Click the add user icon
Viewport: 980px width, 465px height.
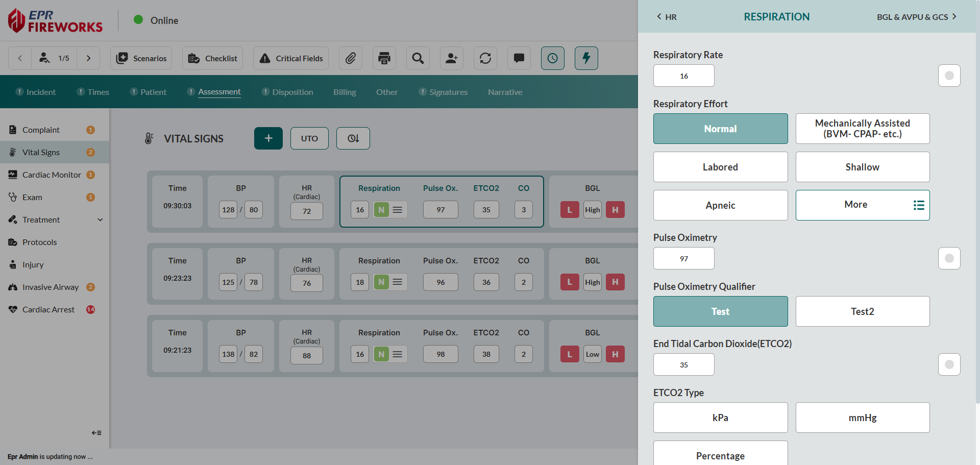452,58
